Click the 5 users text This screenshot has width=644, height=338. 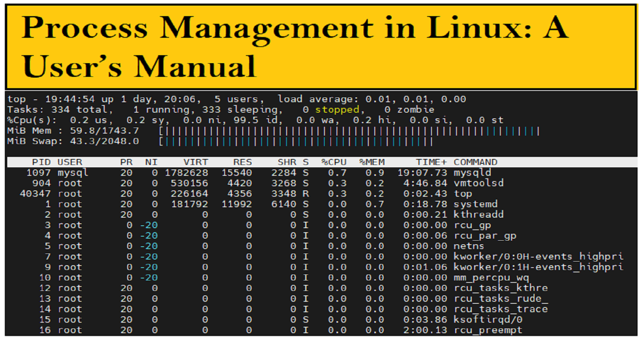tap(238, 99)
